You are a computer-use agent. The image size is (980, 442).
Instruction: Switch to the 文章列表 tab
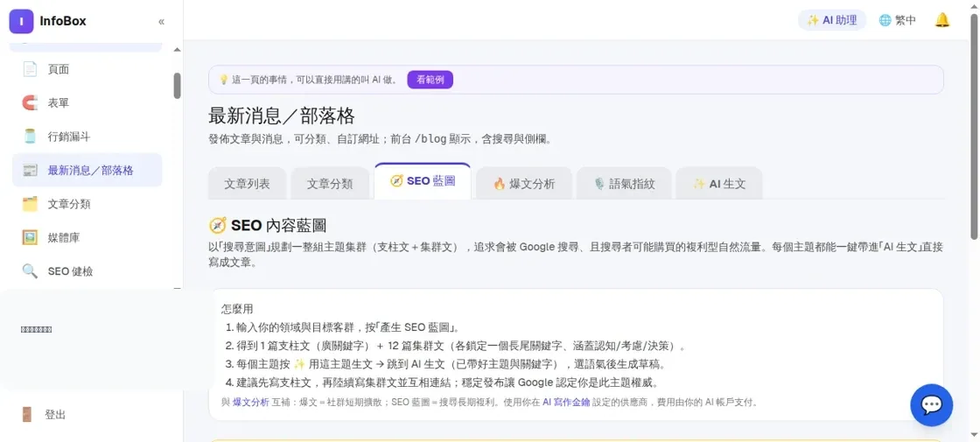247,184
